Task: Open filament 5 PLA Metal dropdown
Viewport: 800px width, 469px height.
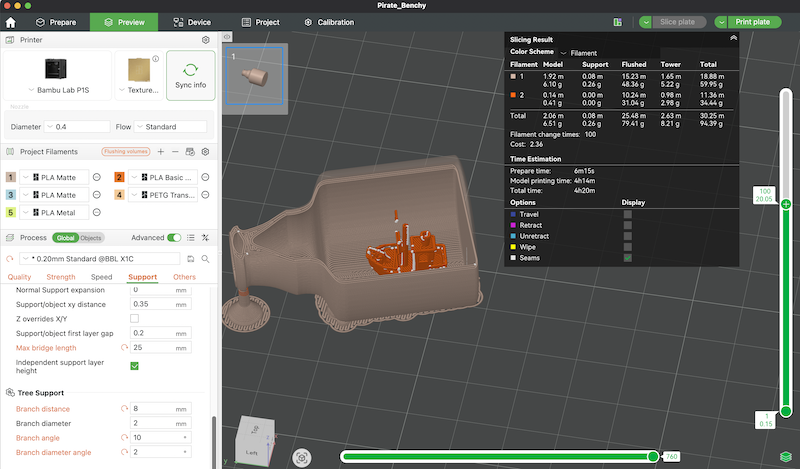Action: pos(54,212)
